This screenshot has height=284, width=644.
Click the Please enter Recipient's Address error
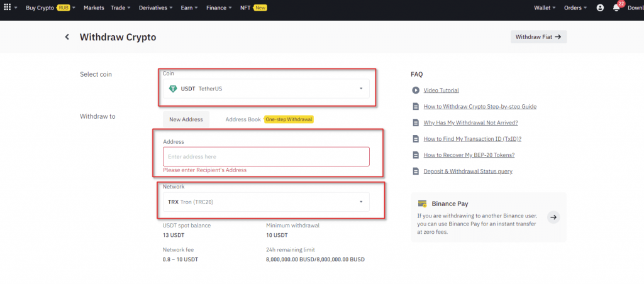(205, 170)
